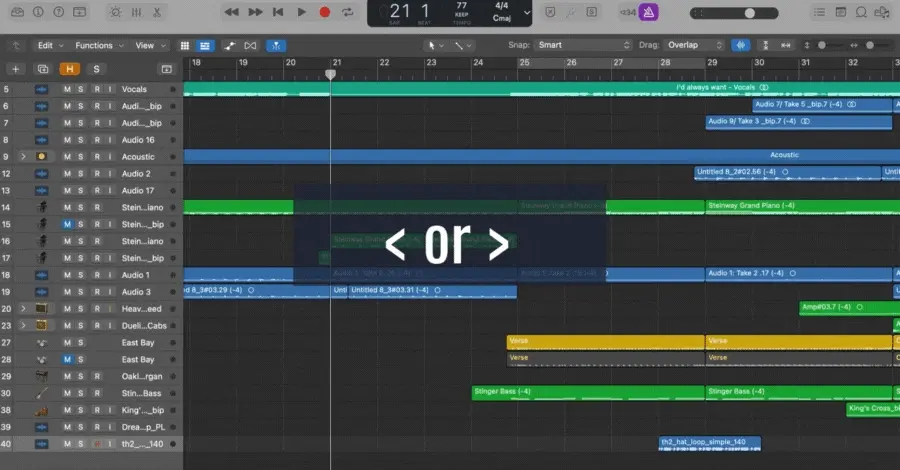Expand the Dueli...Cabs track stack
The width and height of the screenshot is (900, 470).
(23, 325)
